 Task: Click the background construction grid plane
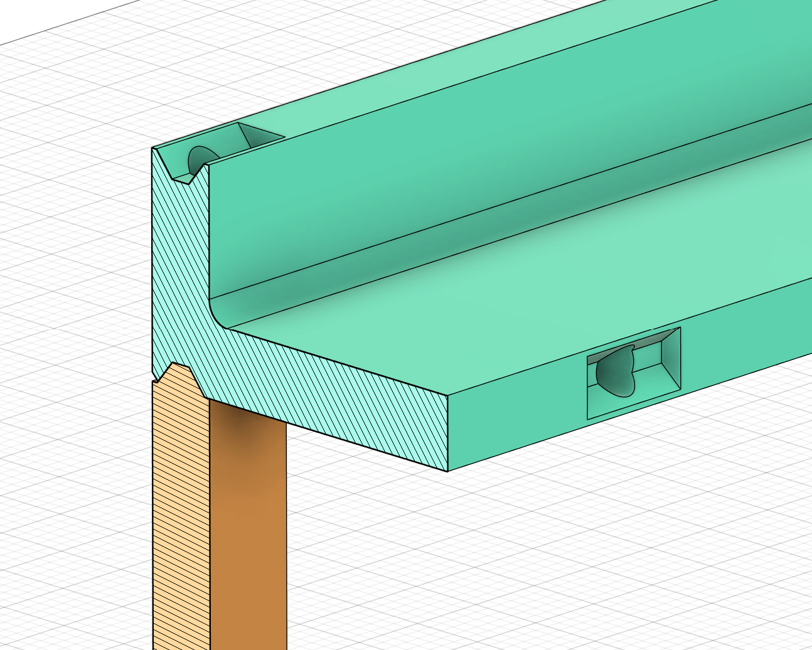(x=94, y=251)
